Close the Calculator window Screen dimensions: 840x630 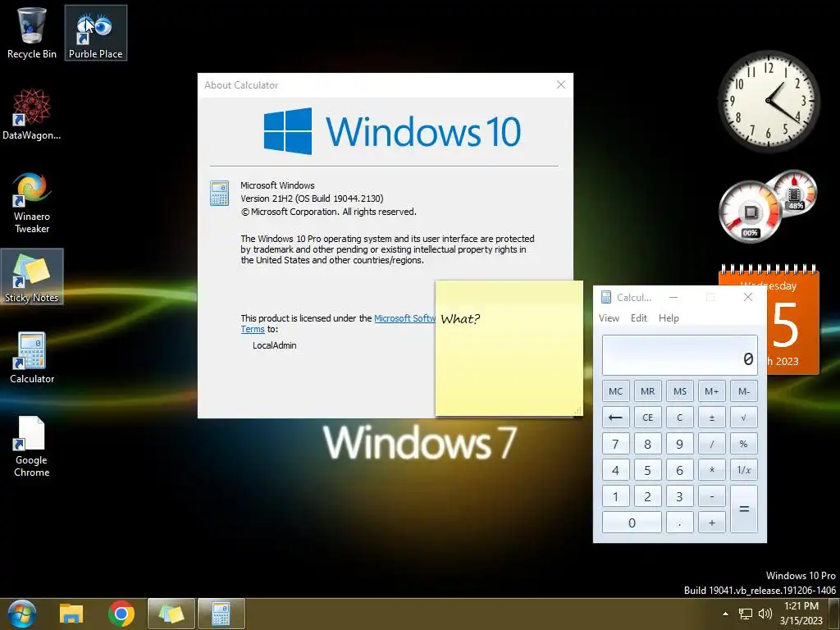[x=748, y=297]
